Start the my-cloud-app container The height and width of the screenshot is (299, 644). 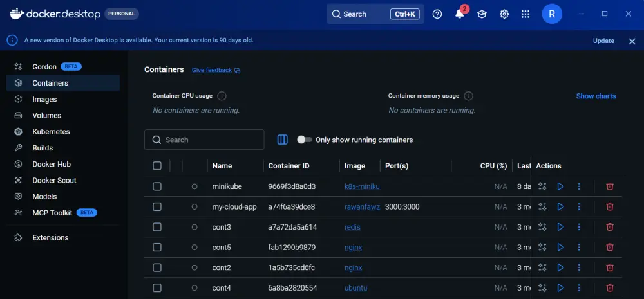click(x=561, y=206)
